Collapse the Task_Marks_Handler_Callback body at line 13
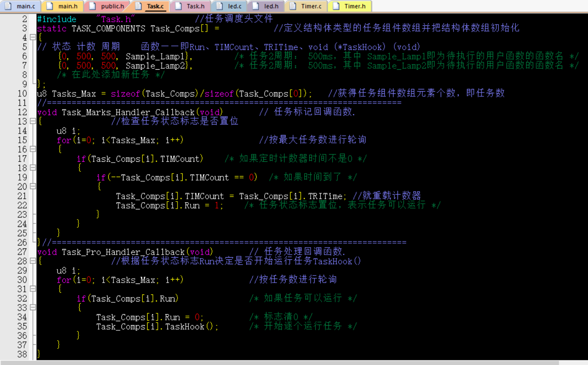 [33, 121]
